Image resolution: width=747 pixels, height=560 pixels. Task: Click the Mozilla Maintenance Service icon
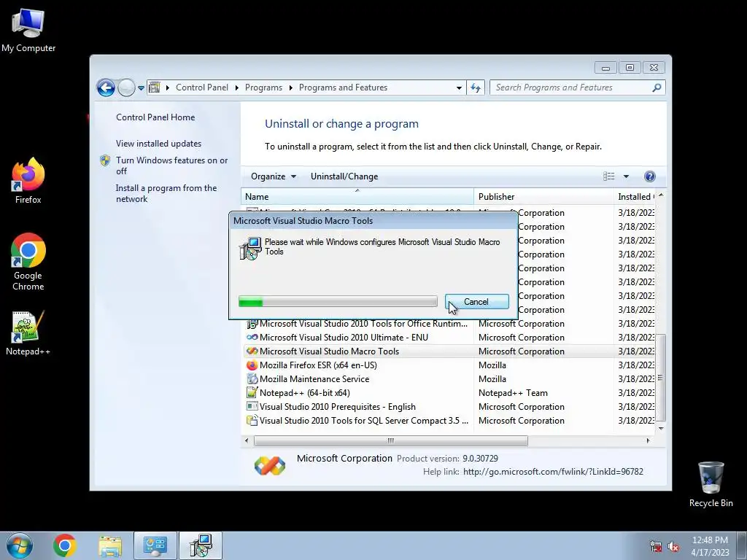coord(252,379)
